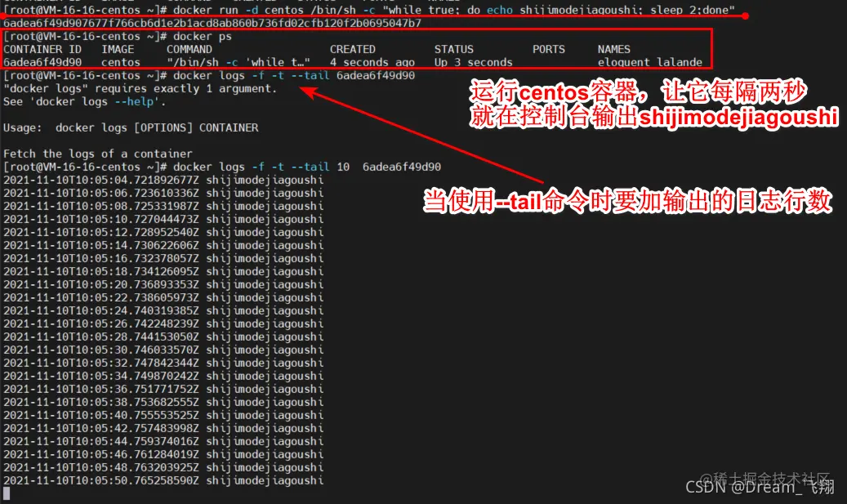This screenshot has width=847, height=504.
Task: Click the "centos" image value in the ps row
Action: coord(121,62)
